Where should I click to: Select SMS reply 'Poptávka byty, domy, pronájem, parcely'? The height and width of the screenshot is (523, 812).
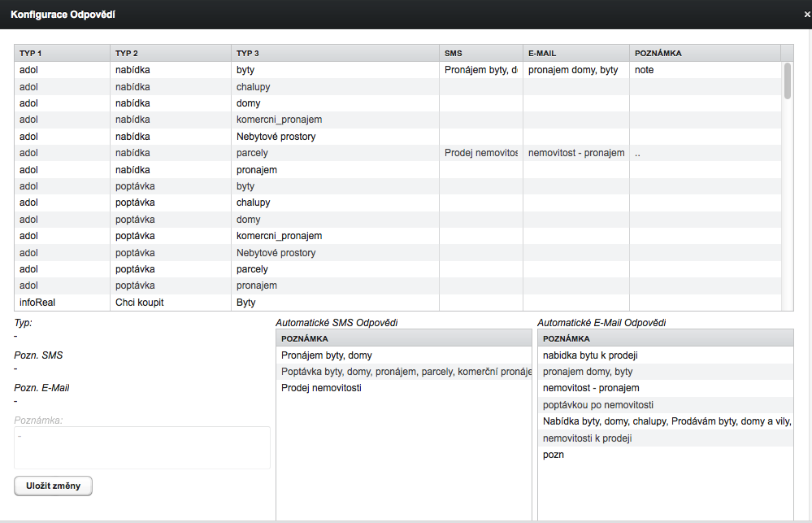(x=404, y=372)
